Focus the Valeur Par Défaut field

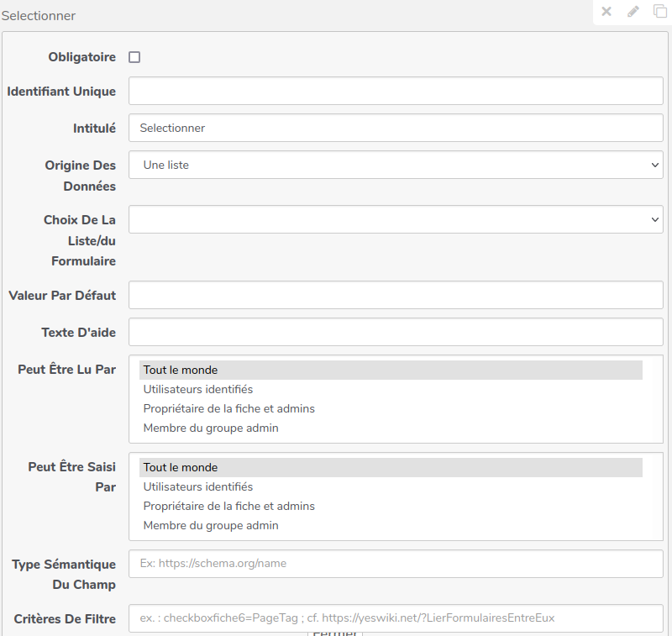click(x=396, y=295)
